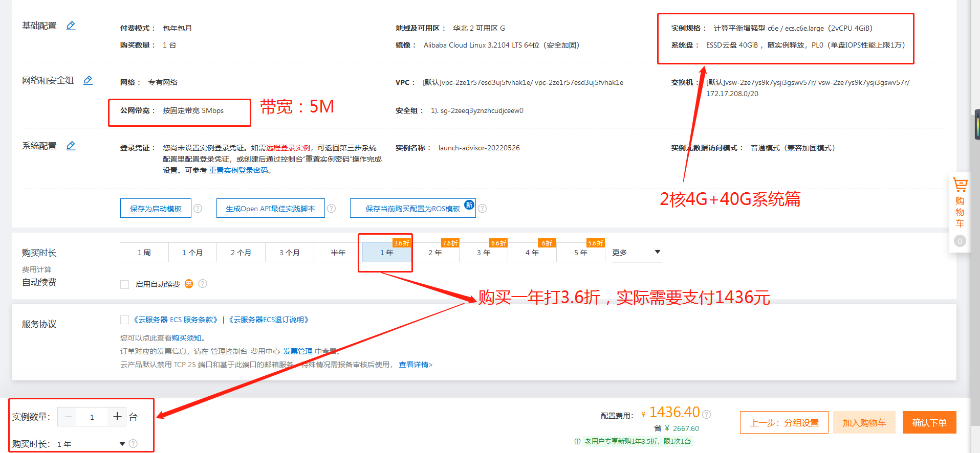The image size is (980, 453).
Task: Open the 重置实例登录密码 link
Action: 238,170
